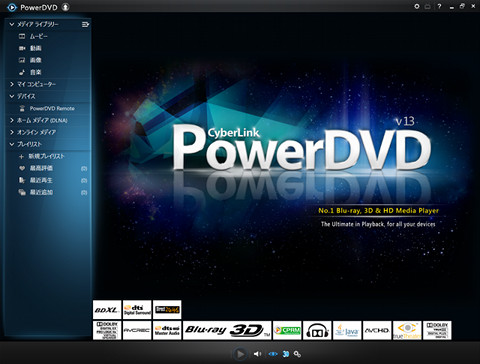480x364 pixels.
Task: Open player settings gears in playback bar
Action: pyautogui.click(x=297, y=354)
